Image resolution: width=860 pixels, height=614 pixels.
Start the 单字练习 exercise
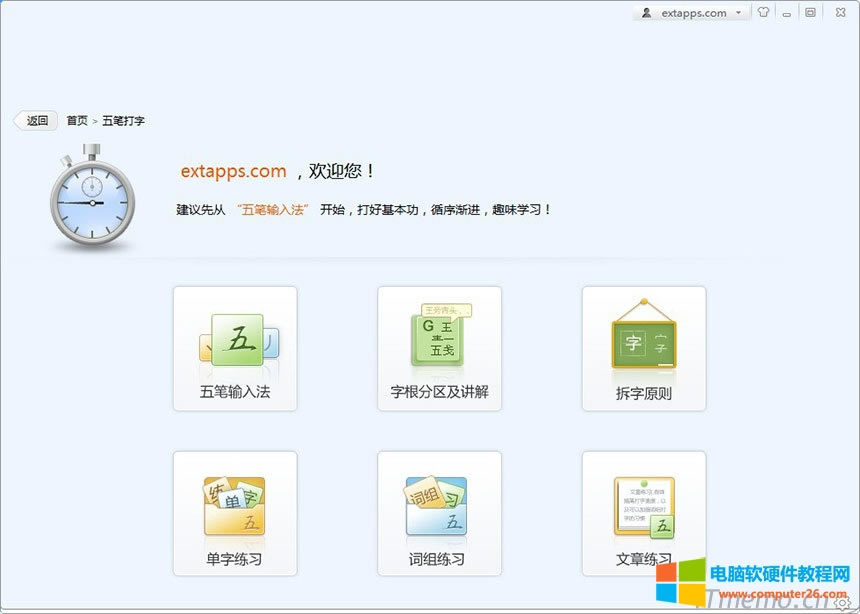tap(235, 513)
